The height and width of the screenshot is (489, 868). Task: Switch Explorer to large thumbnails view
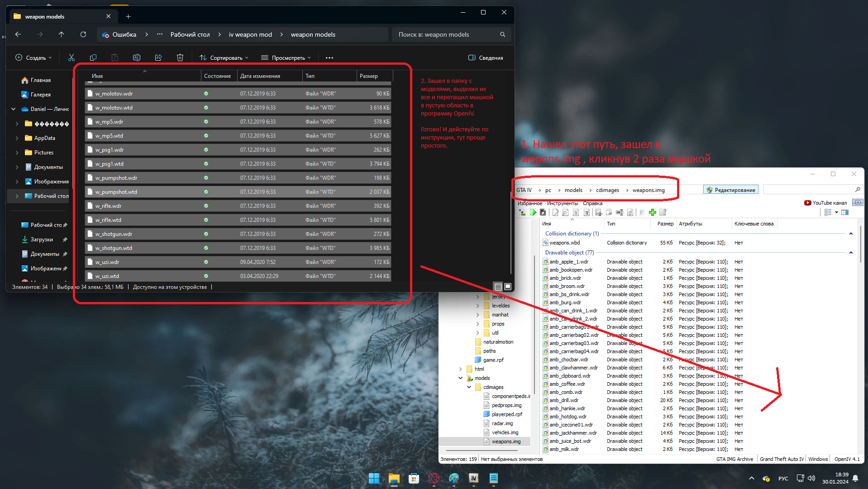pyautogui.click(x=508, y=287)
